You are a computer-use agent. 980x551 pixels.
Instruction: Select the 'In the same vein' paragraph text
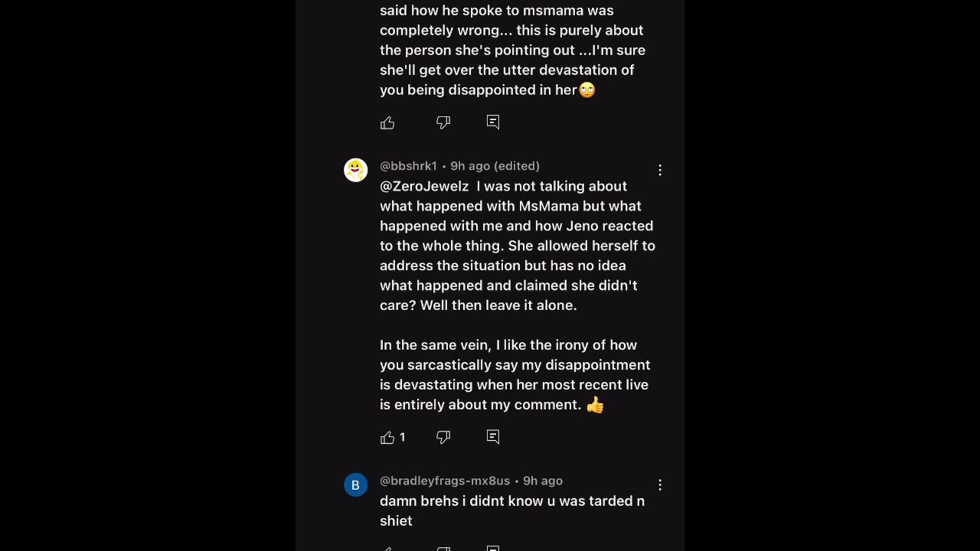coord(515,375)
